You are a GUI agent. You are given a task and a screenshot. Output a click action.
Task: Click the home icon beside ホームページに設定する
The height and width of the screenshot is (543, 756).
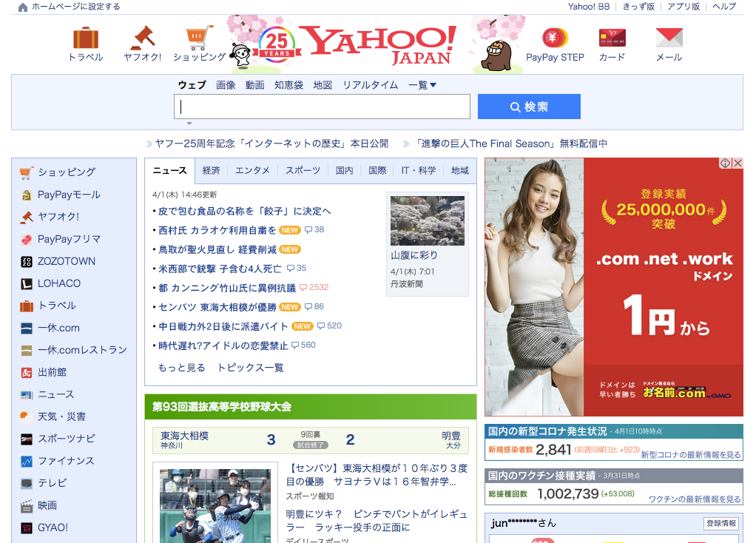tap(22, 7)
